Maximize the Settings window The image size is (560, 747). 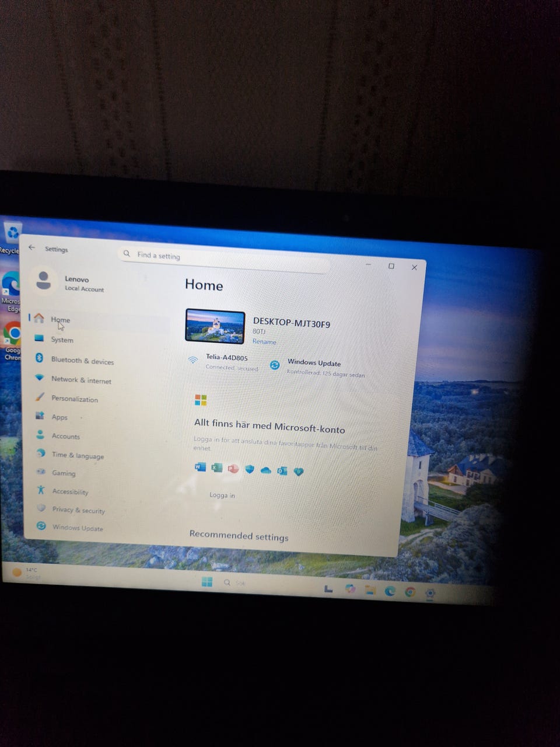click(391, 266)
